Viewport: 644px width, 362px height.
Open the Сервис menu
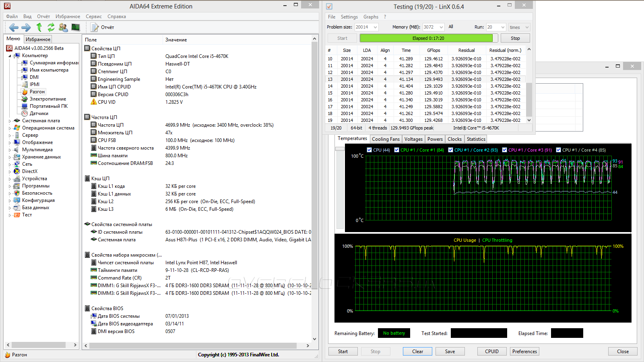[x=93, y=16]
